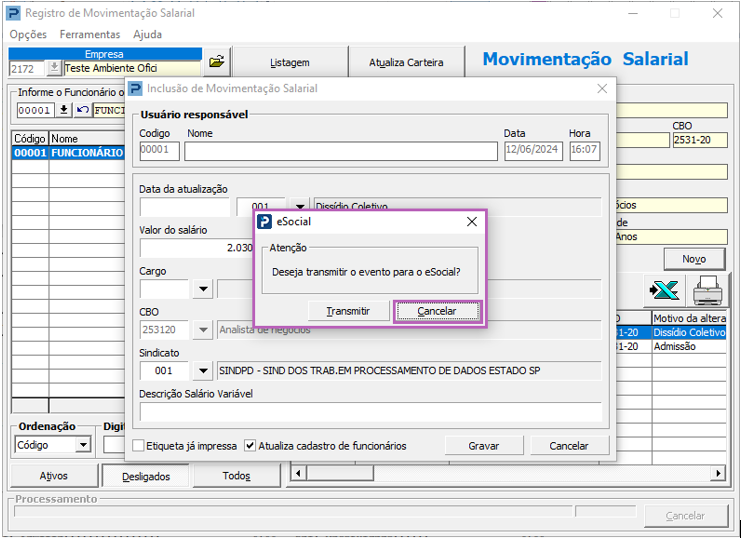This screenshot has width=743, height=541.
Task: Click the printer icon
Action: pyautogui.click(x=708, y=291)
